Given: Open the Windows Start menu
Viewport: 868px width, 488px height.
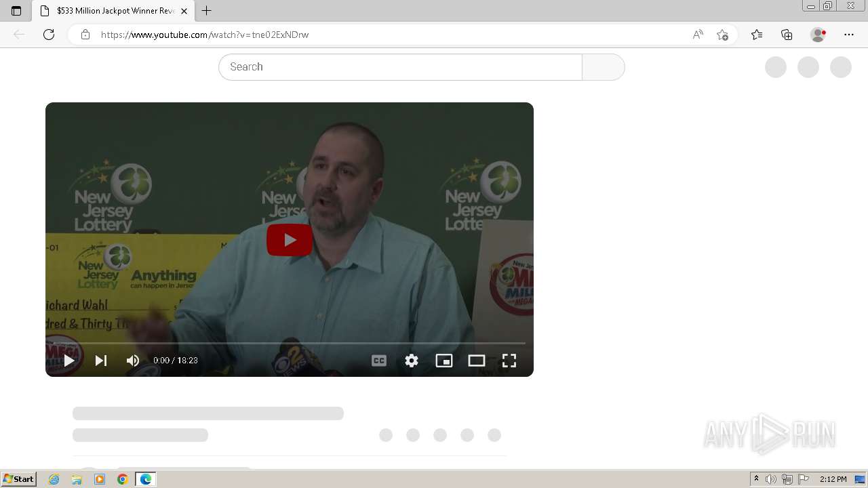Looking at the screenshot, I should point(19,479).
